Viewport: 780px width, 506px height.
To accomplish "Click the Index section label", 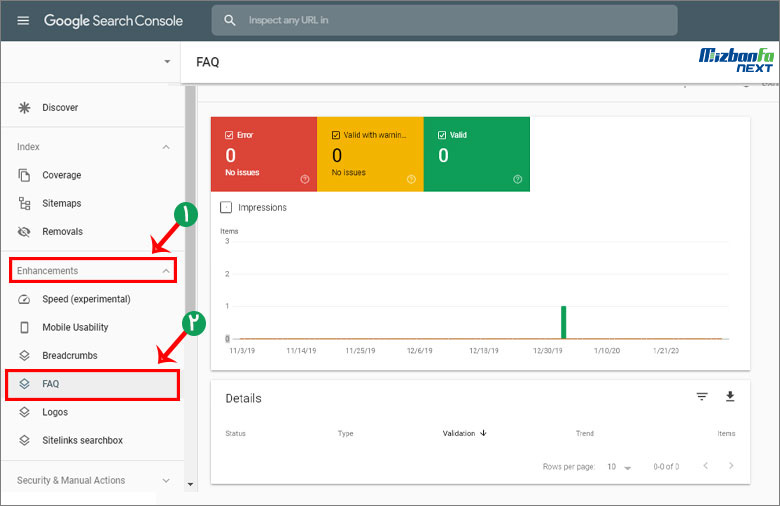I will (28, 147).
